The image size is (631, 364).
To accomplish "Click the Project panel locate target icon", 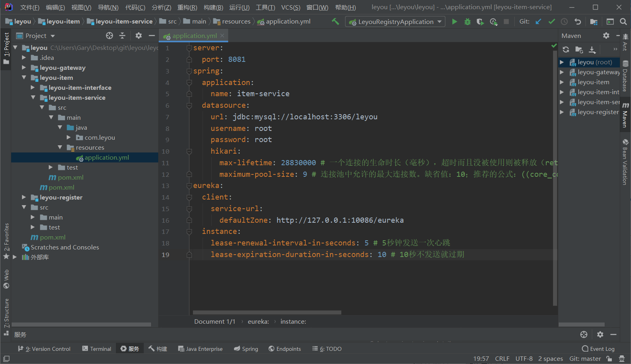I will (109, 36).
